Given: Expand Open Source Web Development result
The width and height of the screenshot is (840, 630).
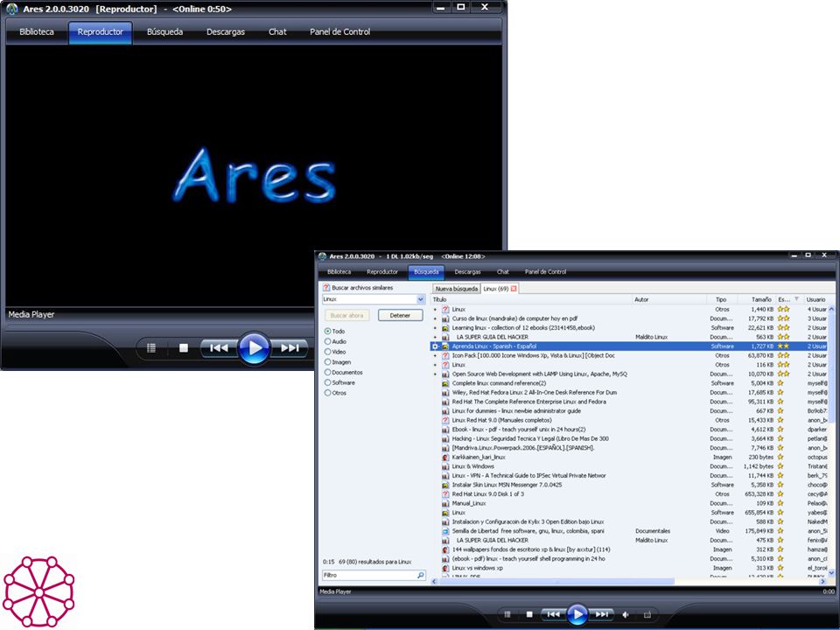Looking at the screenshot, I should pyautogui.click(x=435, y=374).
